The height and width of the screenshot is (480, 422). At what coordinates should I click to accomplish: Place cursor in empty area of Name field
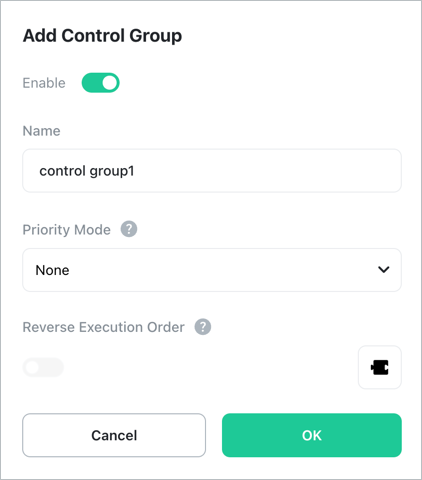pyautogui.click(x=267, y=171)
